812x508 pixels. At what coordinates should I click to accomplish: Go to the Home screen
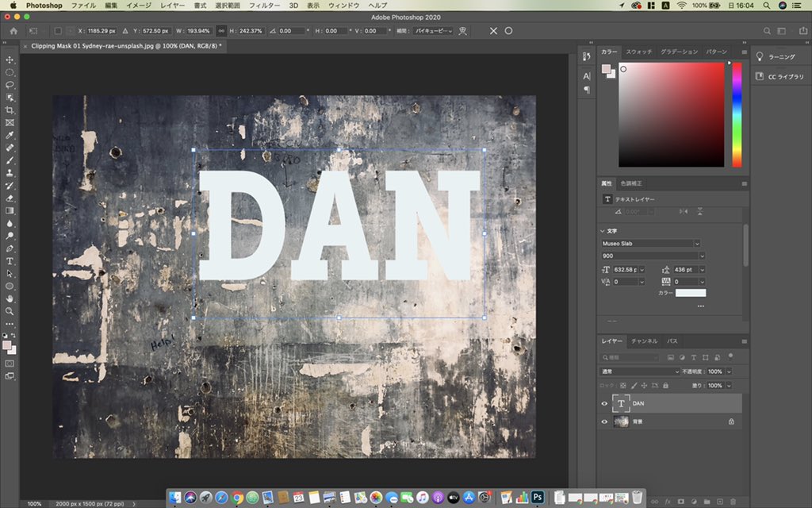pos(13,31)
